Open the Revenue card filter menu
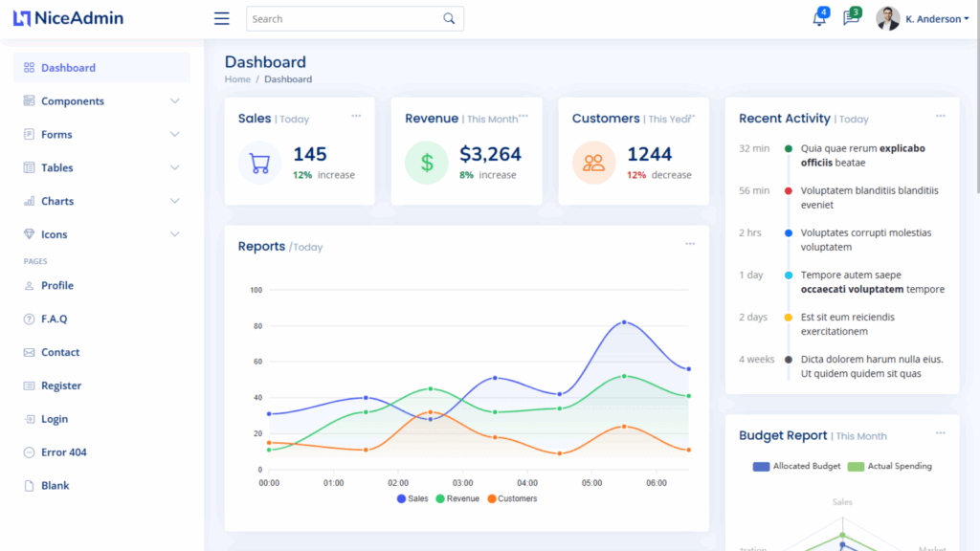The height and width of the screenshot is (551, 980). tap(523, 116)
